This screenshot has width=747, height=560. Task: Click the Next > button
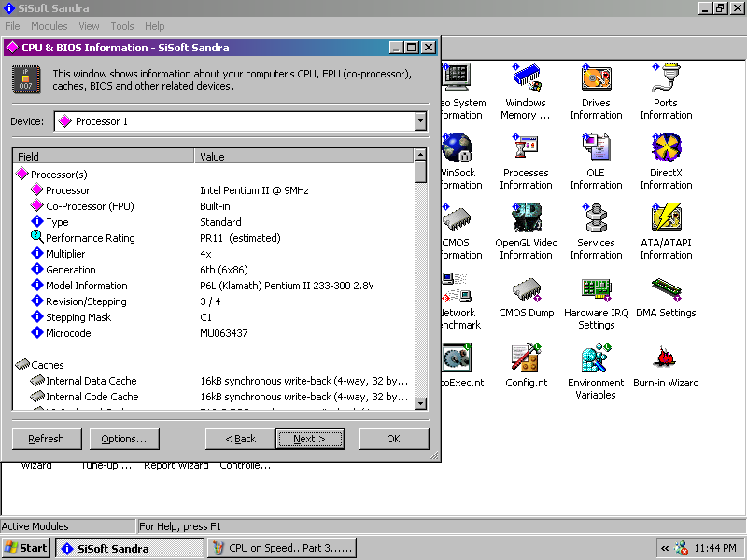309,439
